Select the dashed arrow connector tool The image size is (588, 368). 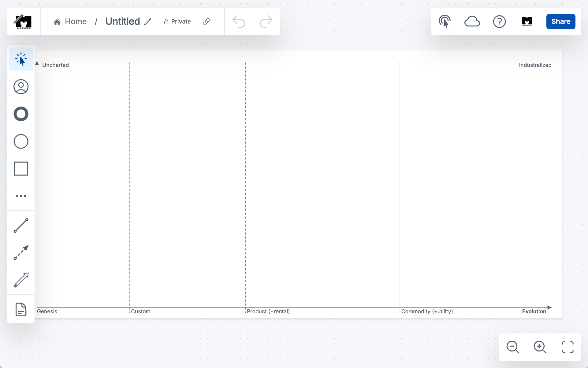coord(21,252)
